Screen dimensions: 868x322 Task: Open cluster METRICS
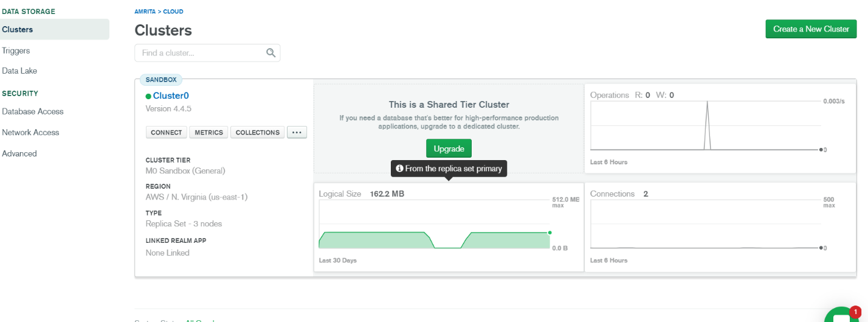click(x=208, y=132)
